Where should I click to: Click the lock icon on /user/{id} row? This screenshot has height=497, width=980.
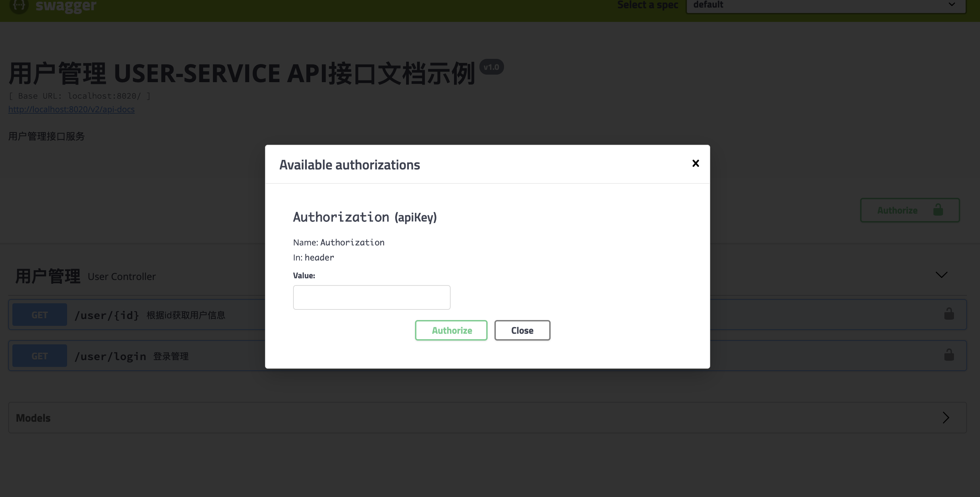click(x=949, y=314)
